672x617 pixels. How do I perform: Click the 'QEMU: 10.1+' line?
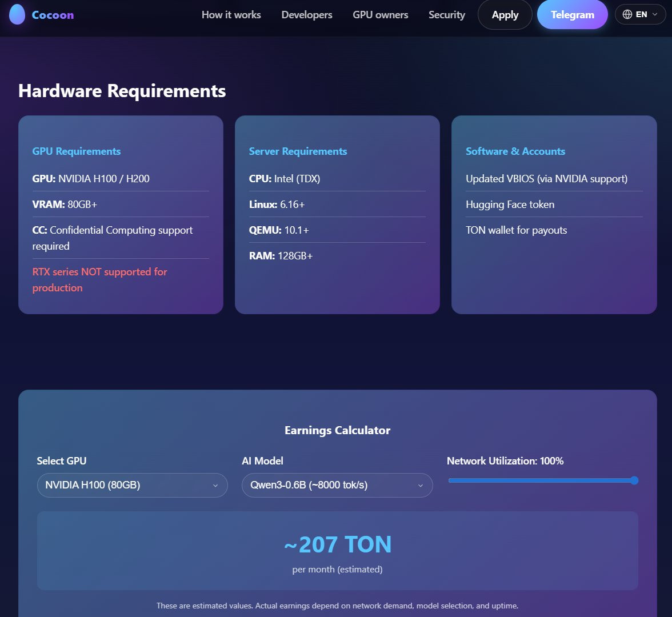(279, 230)
